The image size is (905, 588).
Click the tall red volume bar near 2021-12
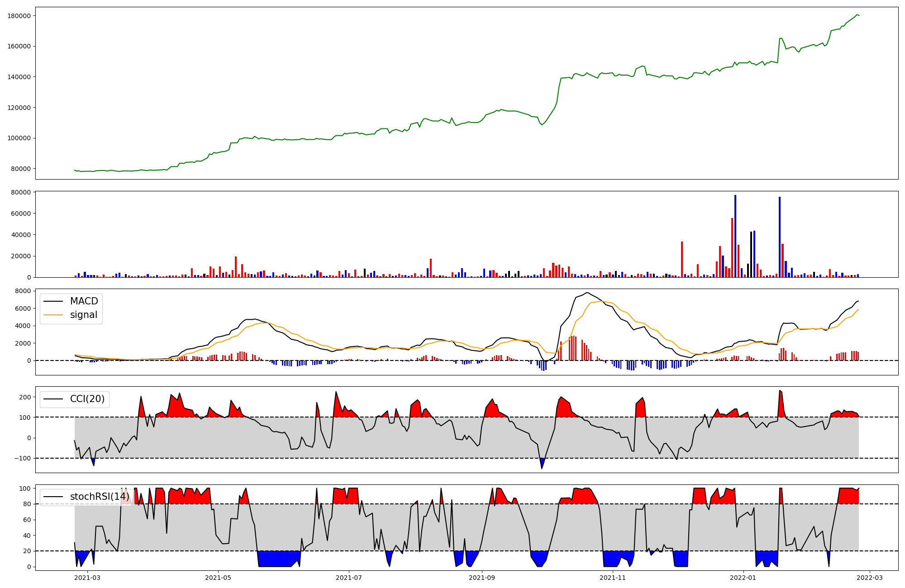[x=682, y=259]
